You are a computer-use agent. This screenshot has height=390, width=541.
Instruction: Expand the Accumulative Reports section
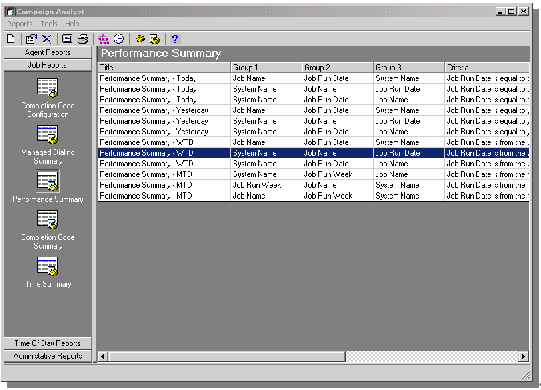48,356
